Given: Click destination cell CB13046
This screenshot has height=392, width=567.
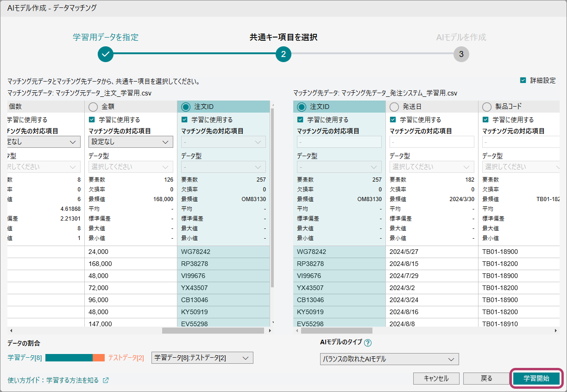Looking at the screenshot, I should pos(339,300).
